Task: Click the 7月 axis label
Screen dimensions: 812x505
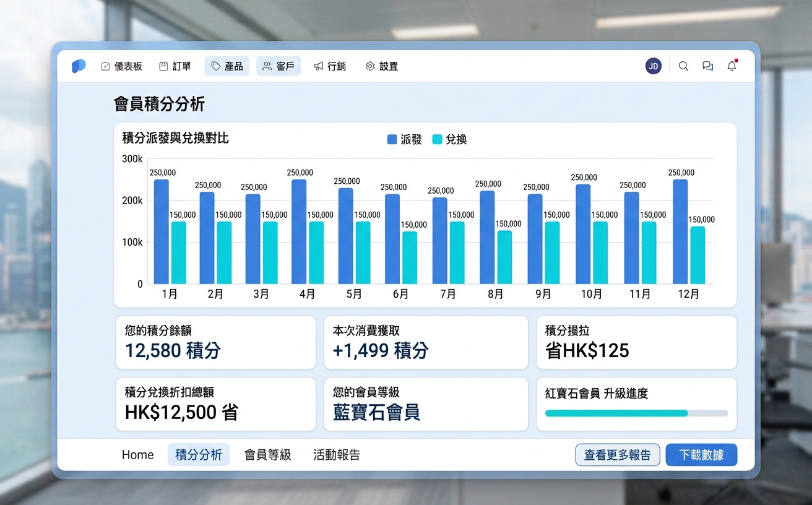Action: pyautogui.click(x=448, y=295)
